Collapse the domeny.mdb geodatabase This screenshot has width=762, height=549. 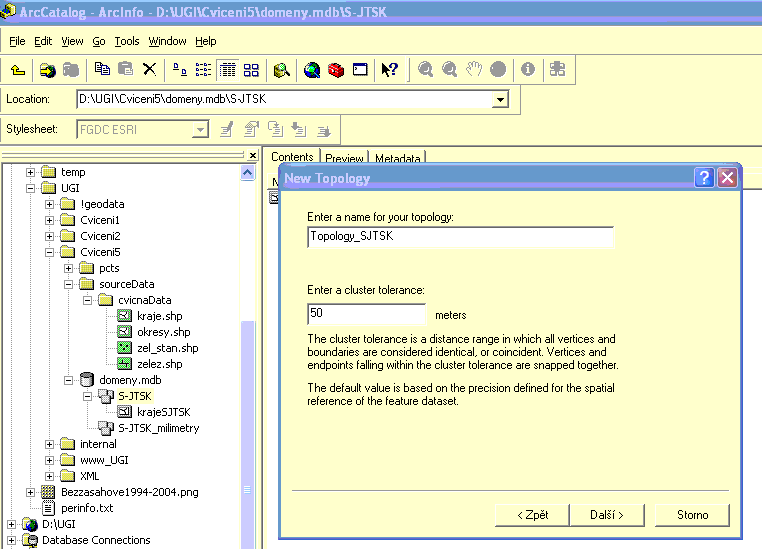69,380
